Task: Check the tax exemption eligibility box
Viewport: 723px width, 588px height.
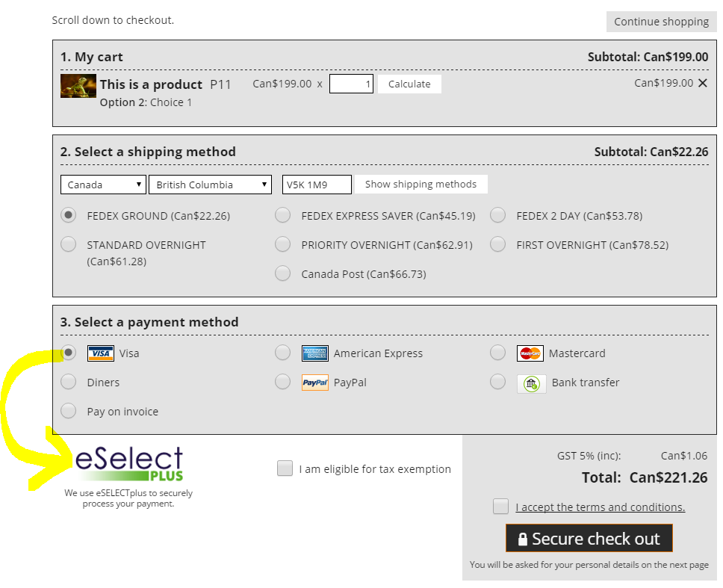Action: pos(285,468)
